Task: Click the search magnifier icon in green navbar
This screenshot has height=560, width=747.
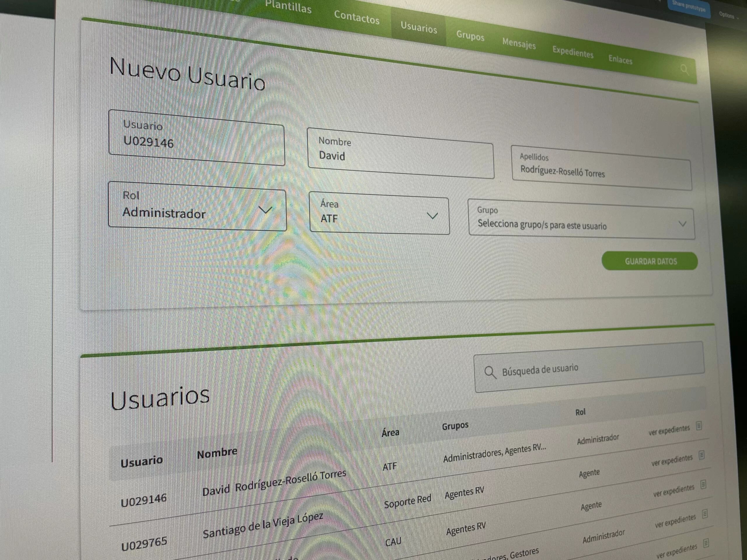Action: click(x=684, y=69)
